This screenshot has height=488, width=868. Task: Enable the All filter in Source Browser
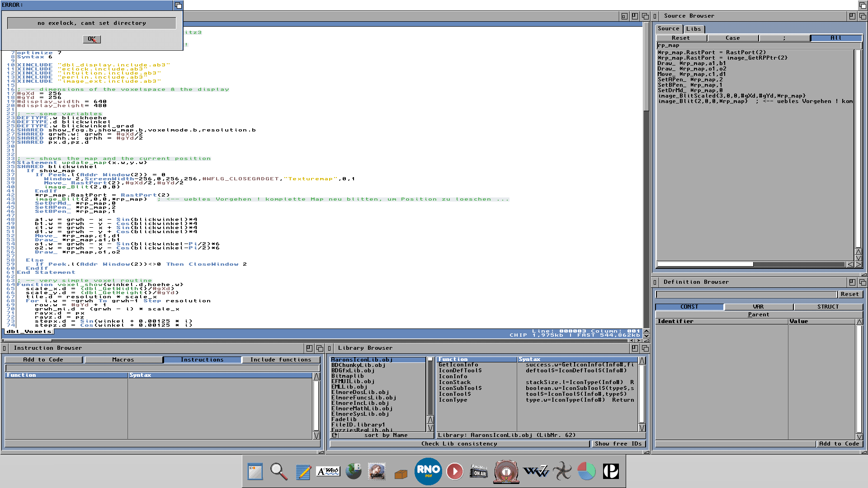[835, 38]
